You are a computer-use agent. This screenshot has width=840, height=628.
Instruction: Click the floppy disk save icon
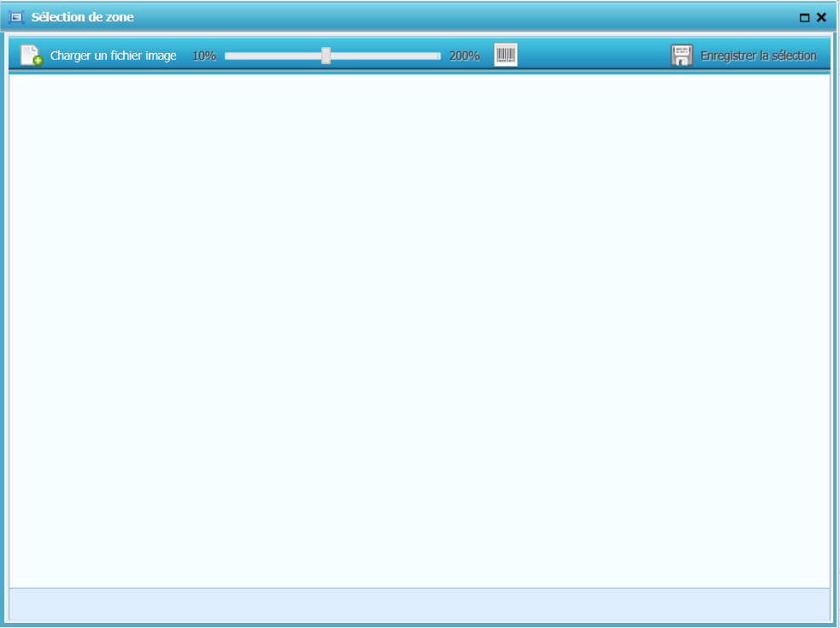click(x=682, y=56)
